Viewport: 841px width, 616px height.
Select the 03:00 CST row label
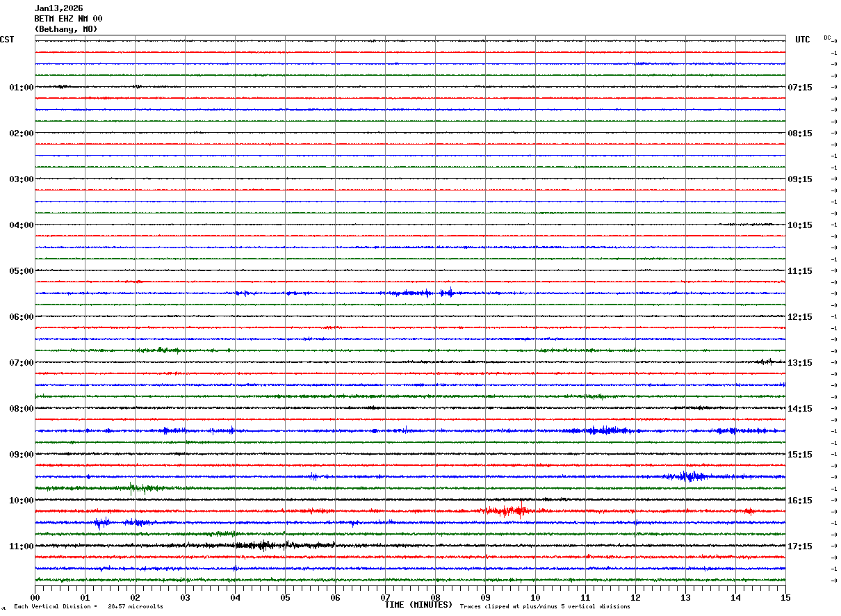[x=22, y=179]
